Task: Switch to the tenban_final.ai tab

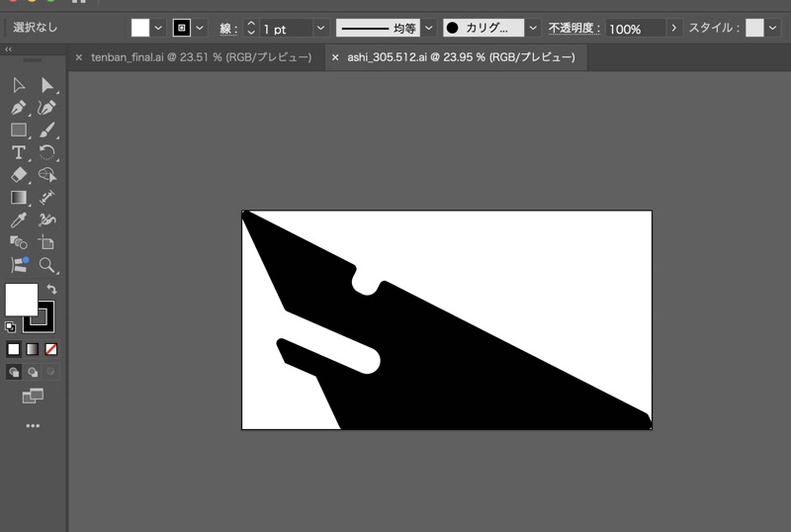Action: [x=201, y=57]
